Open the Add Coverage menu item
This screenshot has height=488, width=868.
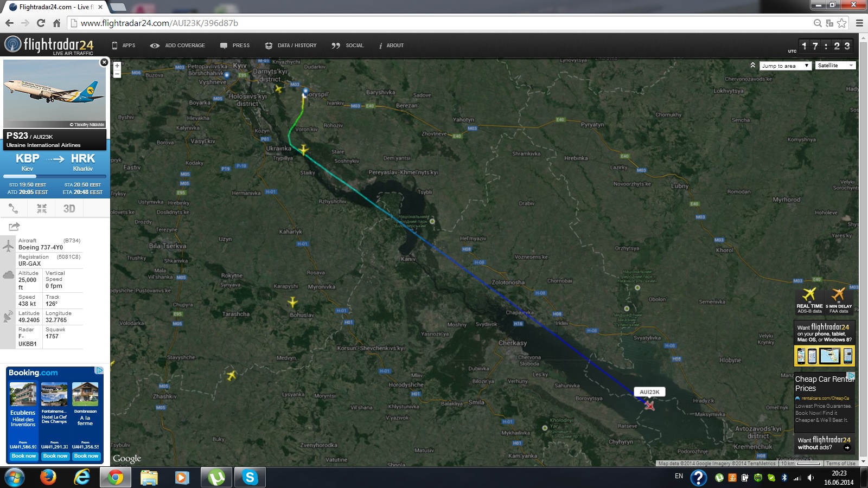pyautogui.click(x=177, y=46)
